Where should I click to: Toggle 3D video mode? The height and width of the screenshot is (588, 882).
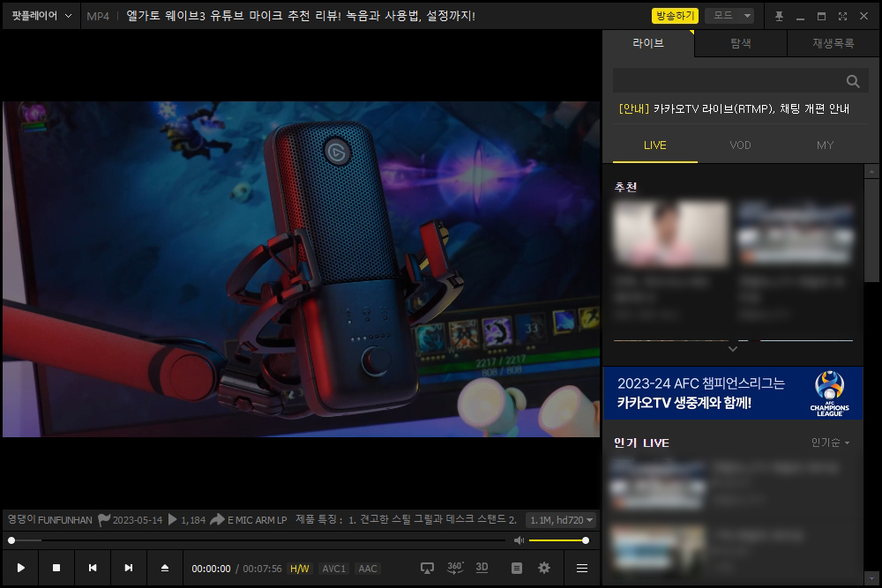click(482, 567)
